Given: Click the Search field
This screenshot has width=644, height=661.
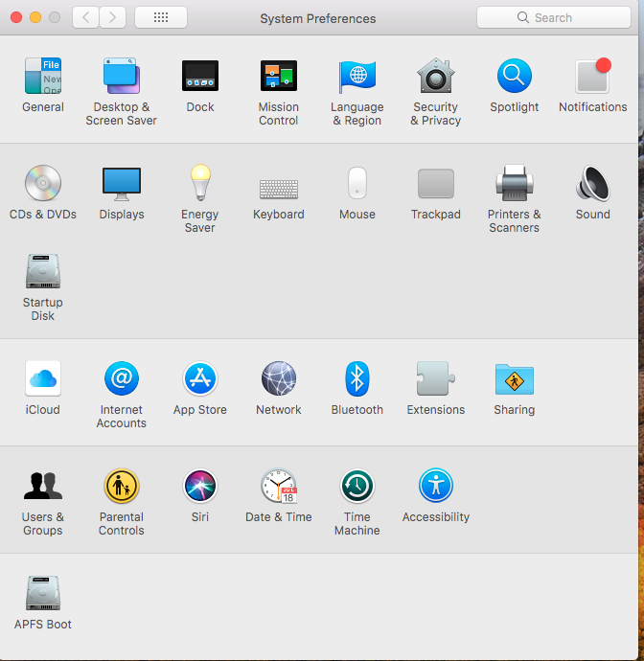Looking at the screenshot, I should tap(553, 17).
